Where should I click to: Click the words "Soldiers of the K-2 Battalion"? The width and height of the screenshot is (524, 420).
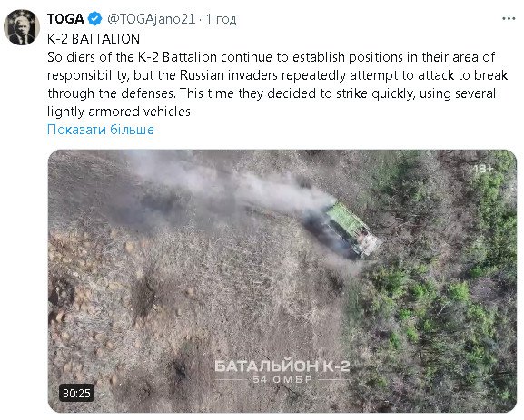(132, 57)
